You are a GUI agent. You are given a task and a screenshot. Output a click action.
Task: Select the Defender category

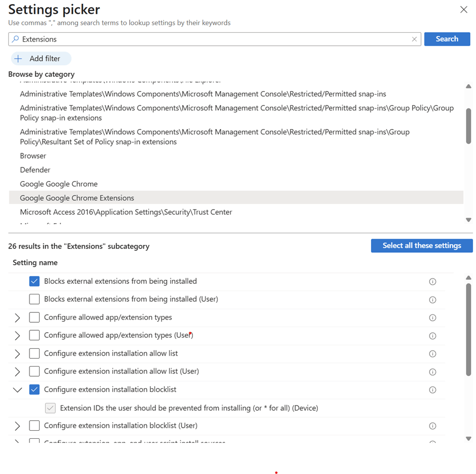[x=35, y=170]
